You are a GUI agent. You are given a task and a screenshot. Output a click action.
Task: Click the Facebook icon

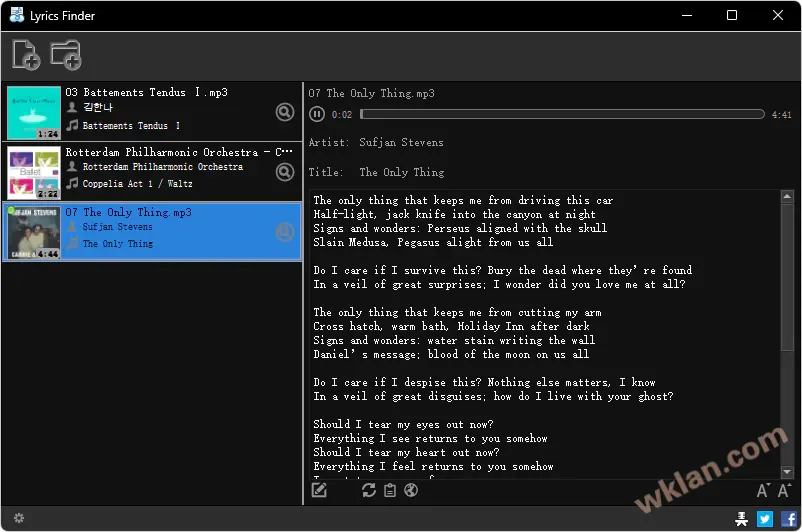click(789, 519)
